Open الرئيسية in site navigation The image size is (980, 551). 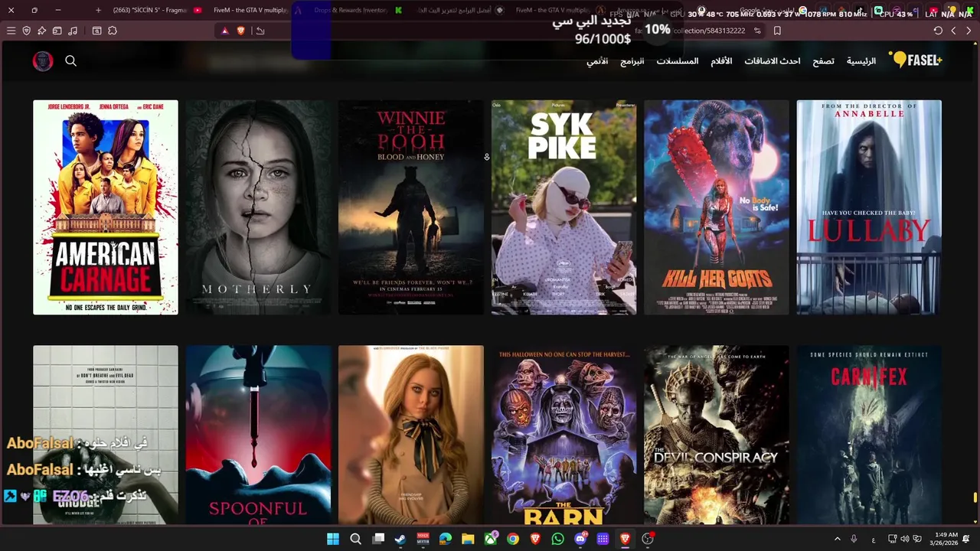pos(861,60)
